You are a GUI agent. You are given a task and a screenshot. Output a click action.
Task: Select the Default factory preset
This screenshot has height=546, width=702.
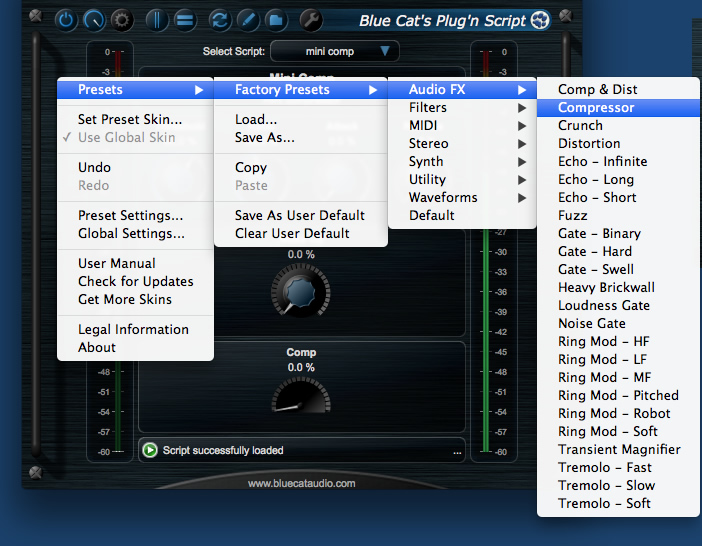pos(462,215)
